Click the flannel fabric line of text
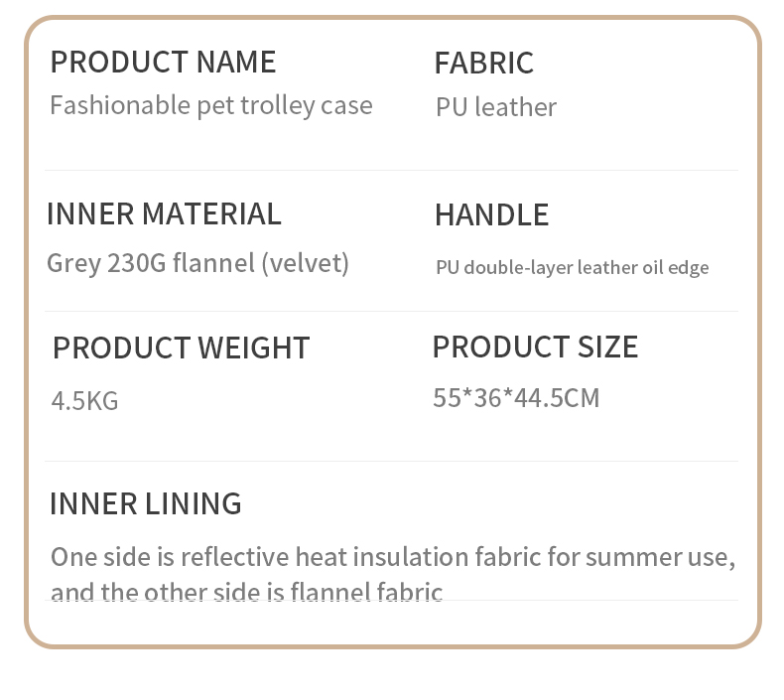 point(246,591)
